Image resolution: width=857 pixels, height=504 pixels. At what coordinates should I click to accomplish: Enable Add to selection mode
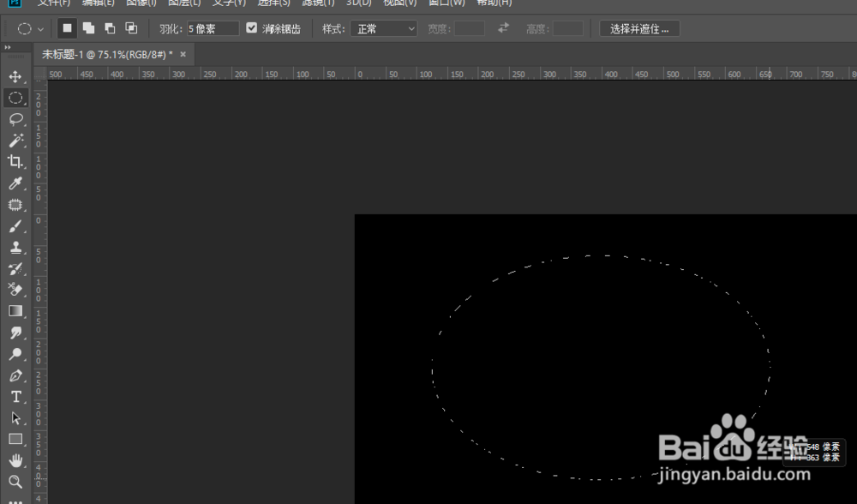[x=88, y=28]
